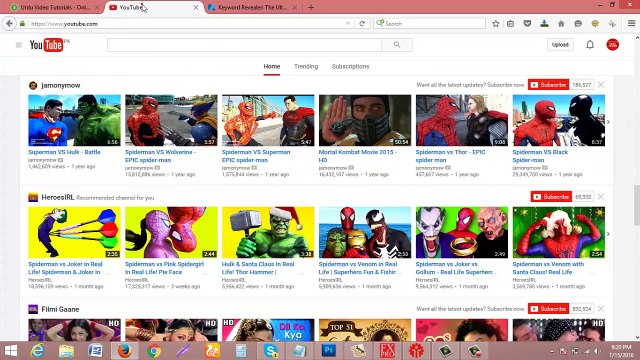Viewport: 640px width, 360px height.
Task: Click the YouTube logo
Action: click(47, 45)
